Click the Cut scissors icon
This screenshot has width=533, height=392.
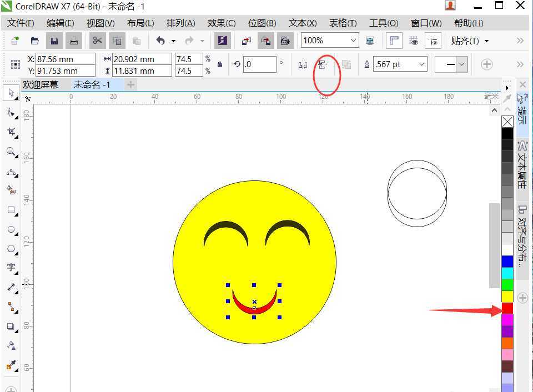tap(98, 41)
